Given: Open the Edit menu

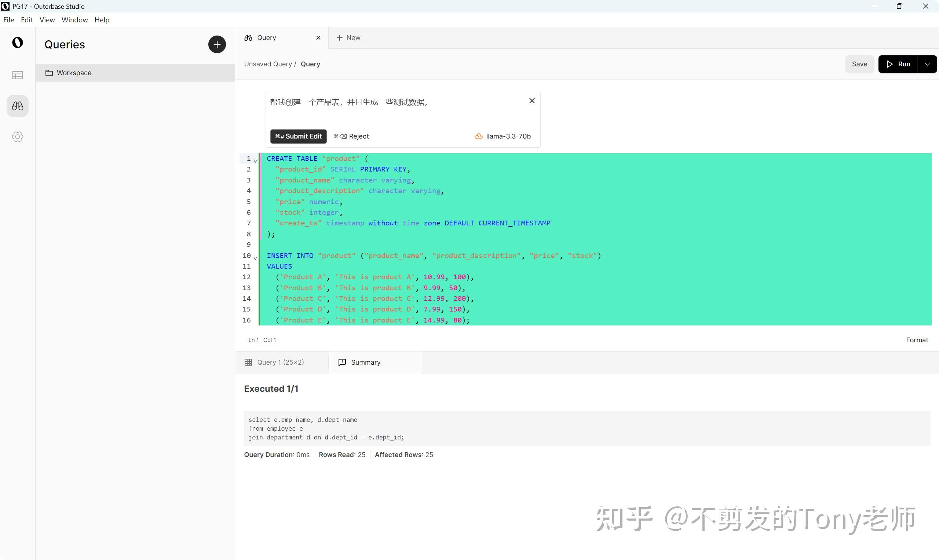Looking at the screenshot, I should point(27,20).
